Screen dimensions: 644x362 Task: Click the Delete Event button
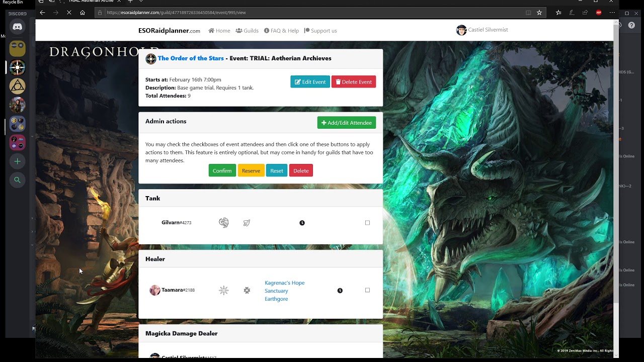pyautogui.click(x=354, y=82)
